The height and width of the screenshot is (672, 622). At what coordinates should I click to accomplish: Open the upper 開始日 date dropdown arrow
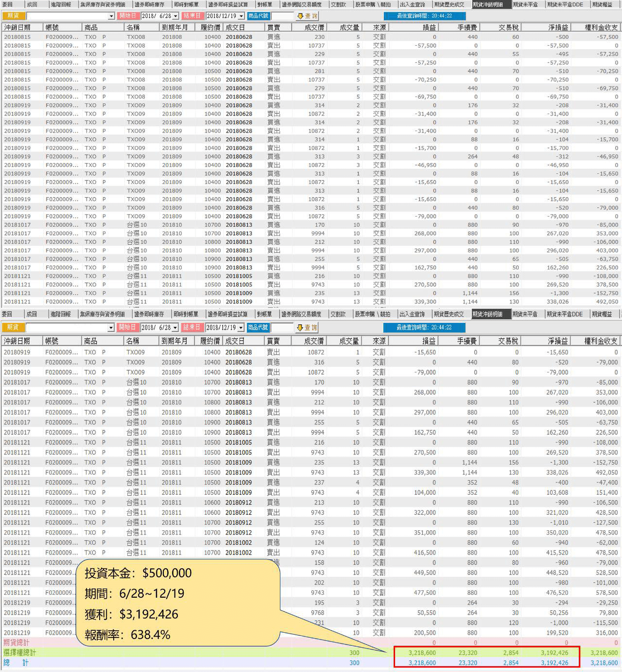click(175, 16)
